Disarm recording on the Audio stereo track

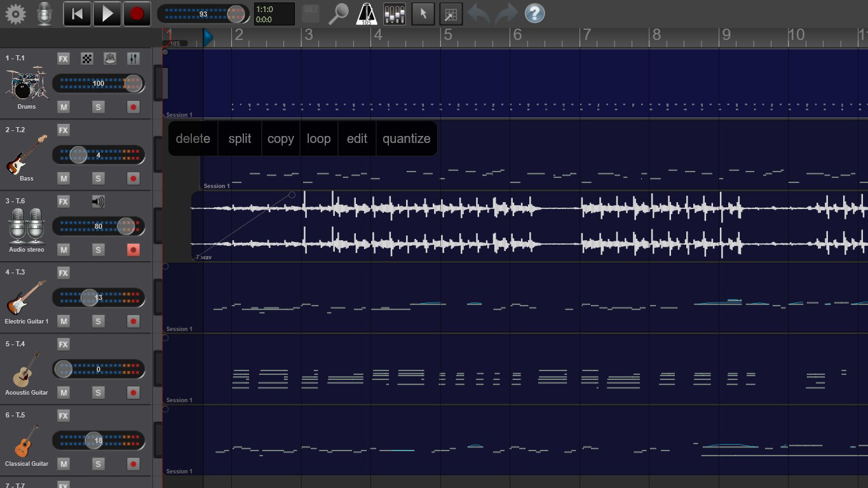point(132,250)
